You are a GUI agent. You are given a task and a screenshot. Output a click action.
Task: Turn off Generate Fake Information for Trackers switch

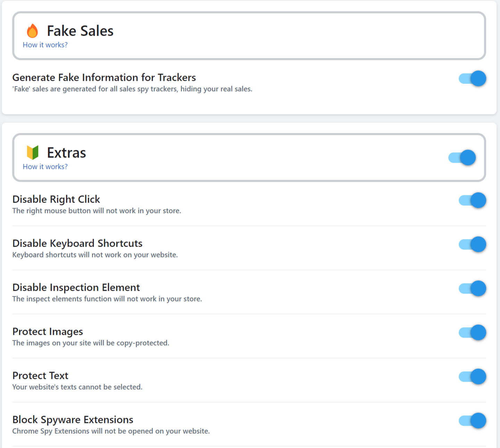click(x=472, y=78)
